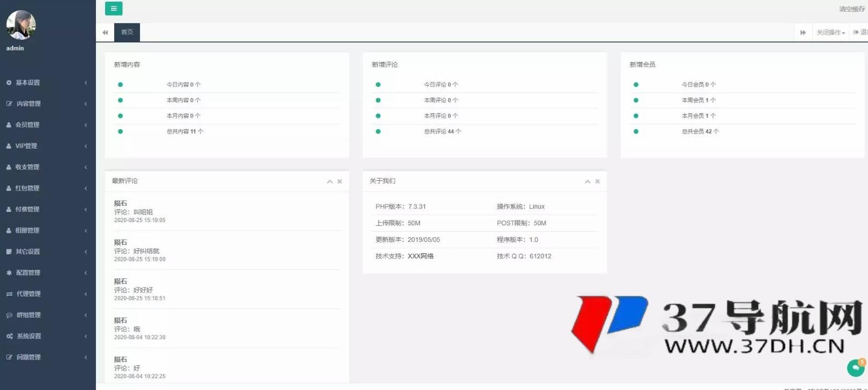The height and width of the screenshot is (390, 868).
Task: Expand the 收支管理 menu arrow
Action: coord(86,167)
